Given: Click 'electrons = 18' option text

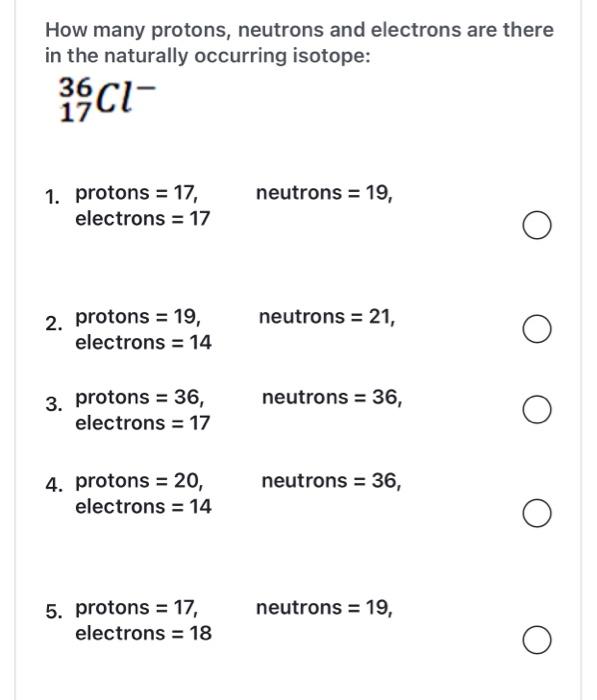Looking at the screenshot, I should (x=143, y=633).
